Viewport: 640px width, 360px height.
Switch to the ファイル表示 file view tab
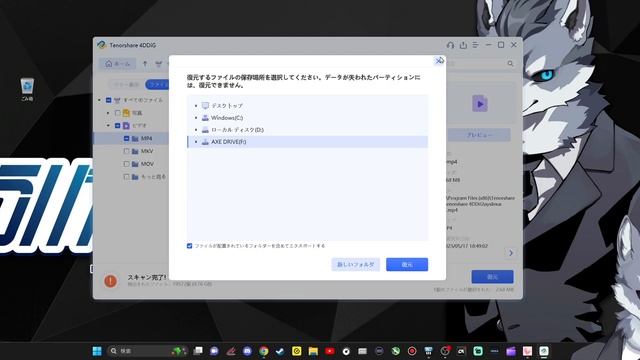[x=158, y=84]
